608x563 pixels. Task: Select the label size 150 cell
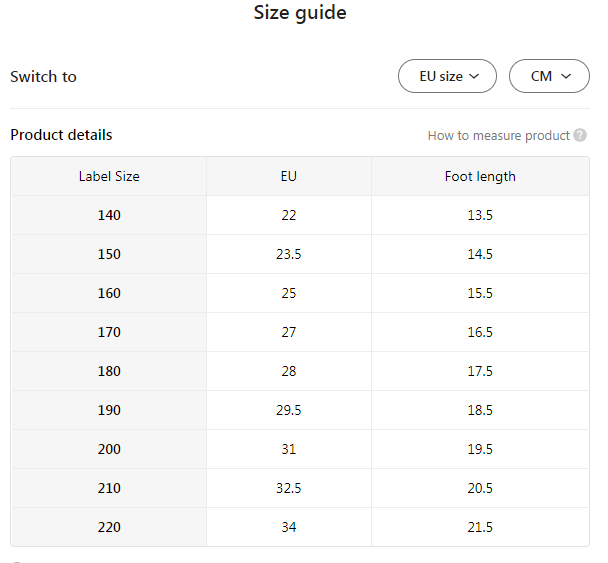click(109, 254)
